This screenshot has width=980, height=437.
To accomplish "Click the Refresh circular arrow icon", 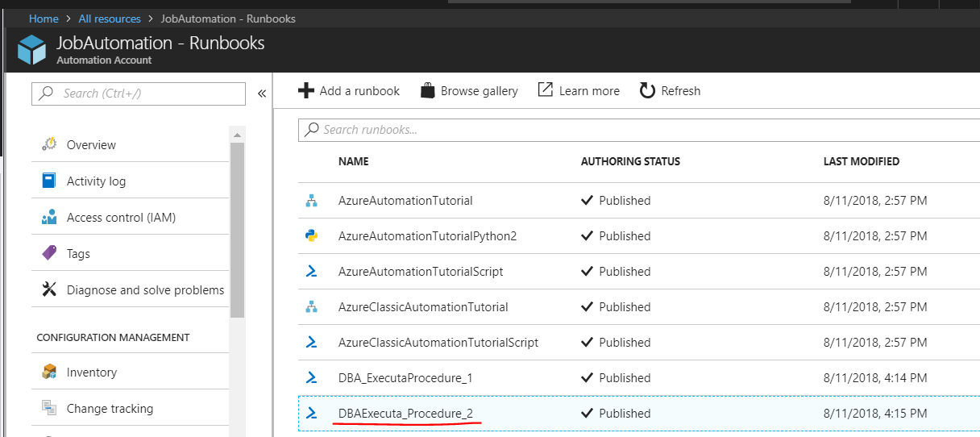I will [x=647, y=91].
